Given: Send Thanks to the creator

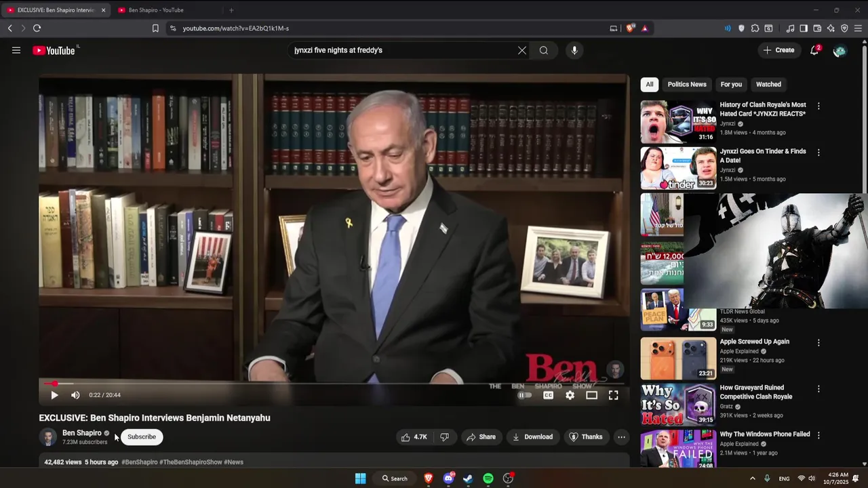Looking at the screenshot, I should coord(585,437).
